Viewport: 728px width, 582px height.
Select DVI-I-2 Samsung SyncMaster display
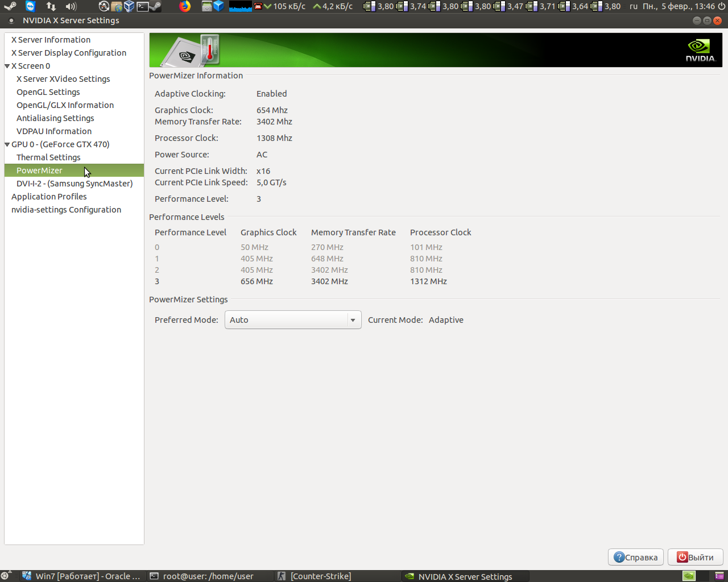click(x=75, y=184)
